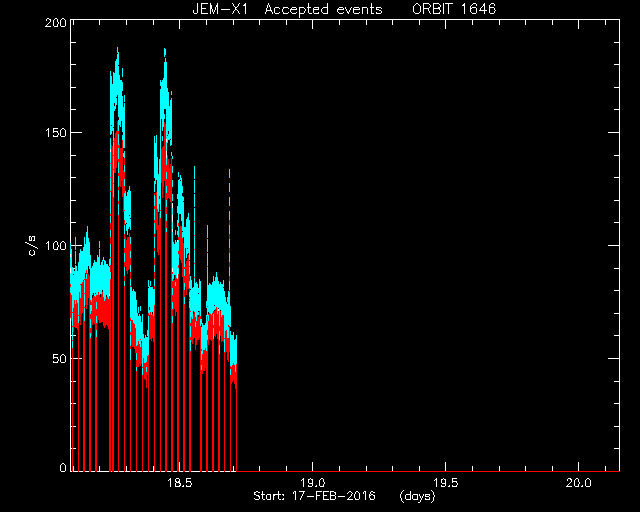Click the 'Start: 17-FEB-2016' label

(x=314, y=496)
